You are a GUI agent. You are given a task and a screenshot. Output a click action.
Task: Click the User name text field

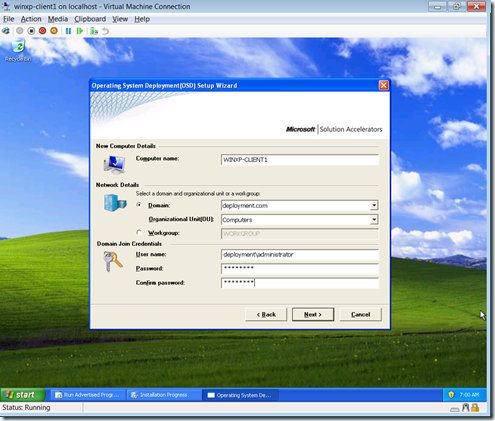coord(300,255)
